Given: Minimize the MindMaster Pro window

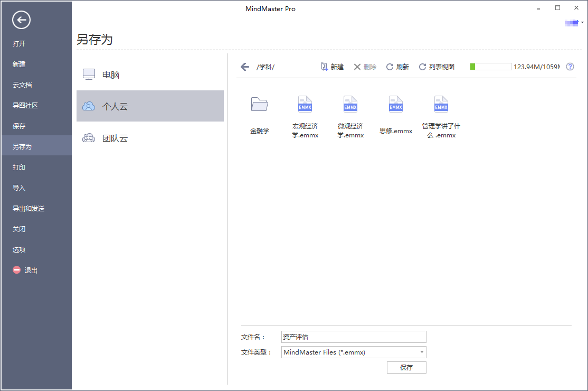Looking at the screenshot, I should coord(538,8).
